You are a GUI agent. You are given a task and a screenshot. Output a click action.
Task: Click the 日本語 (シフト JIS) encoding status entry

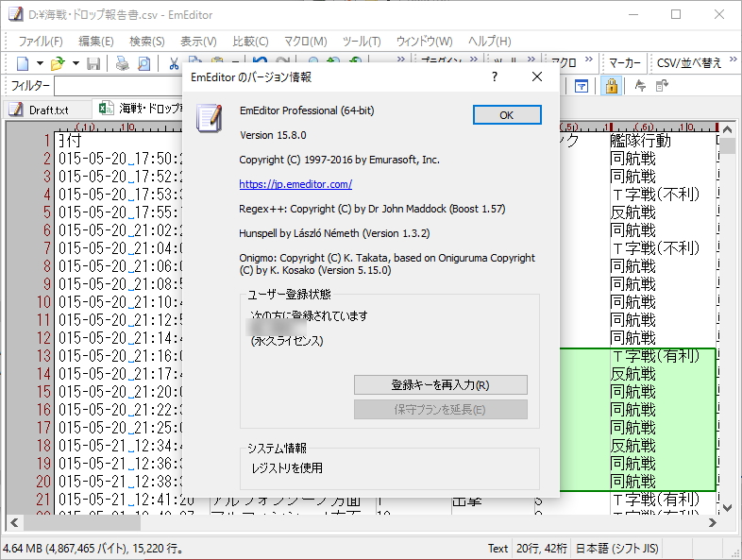pyautogui.click(x=616, y=549)
